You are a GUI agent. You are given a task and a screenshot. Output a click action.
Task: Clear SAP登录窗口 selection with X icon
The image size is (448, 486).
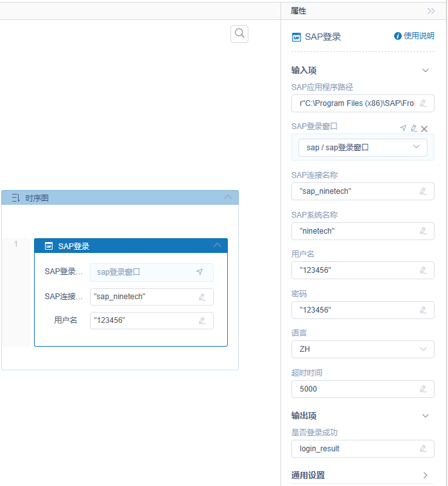[x=424, y=128]
